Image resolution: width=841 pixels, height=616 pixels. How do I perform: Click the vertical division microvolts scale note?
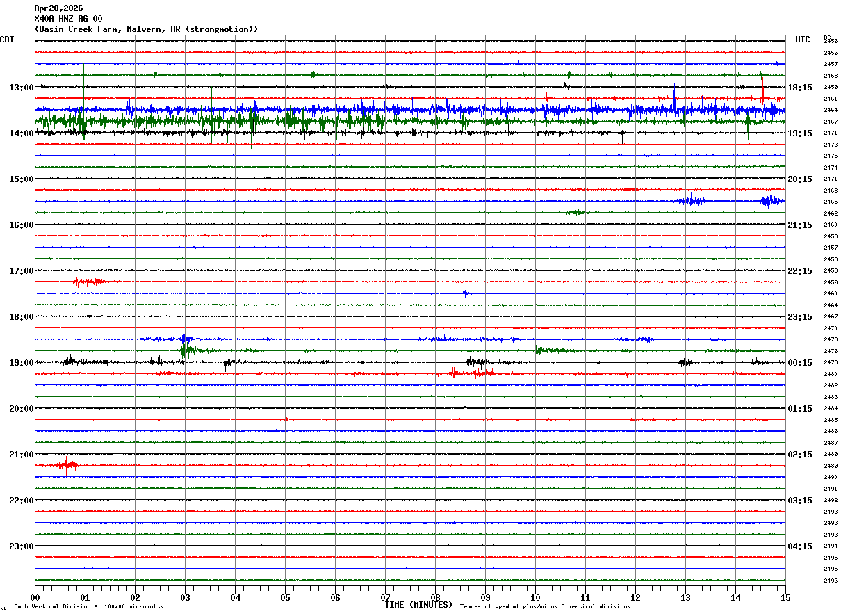pos(88,607)
